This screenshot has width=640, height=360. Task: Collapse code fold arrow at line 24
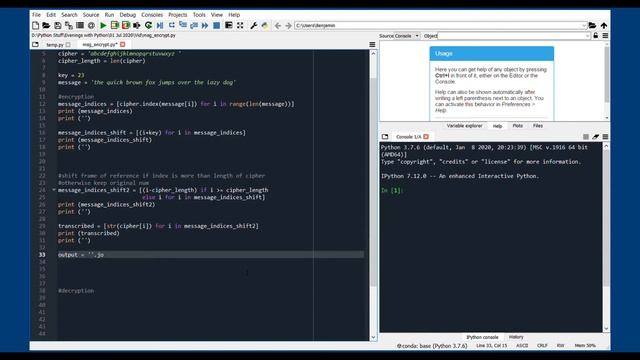coord(53,190)
